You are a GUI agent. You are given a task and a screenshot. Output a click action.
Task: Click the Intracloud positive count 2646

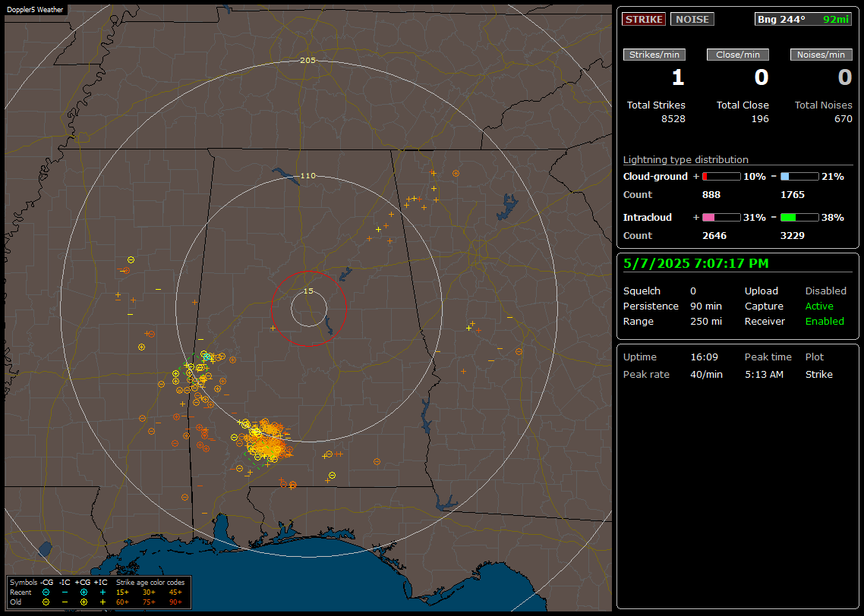[x=714, y=236]
